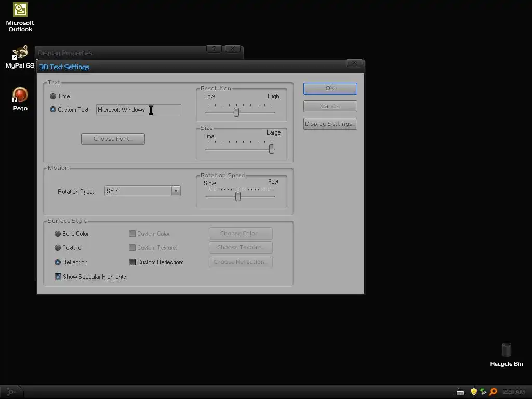Select Solid Color surface style

pyautogui.click(x=57, y=234)
